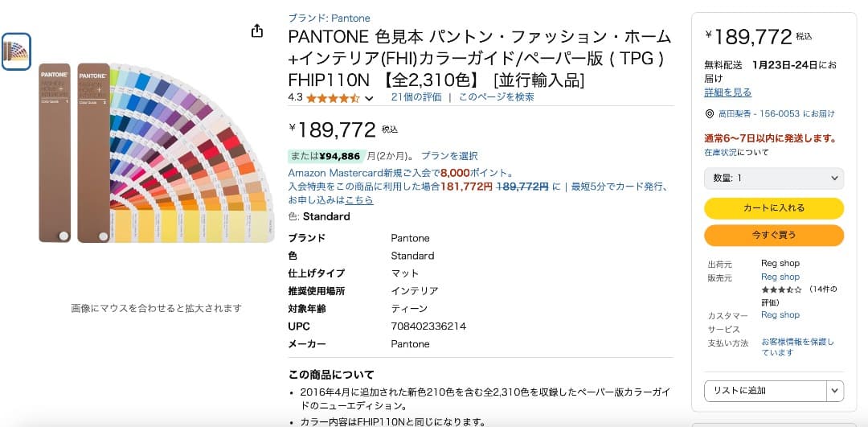The width and height of the screenshot is (868, 427).
Task: Click the Reg shop seller star rating
Action: click(x=781, y=289)
